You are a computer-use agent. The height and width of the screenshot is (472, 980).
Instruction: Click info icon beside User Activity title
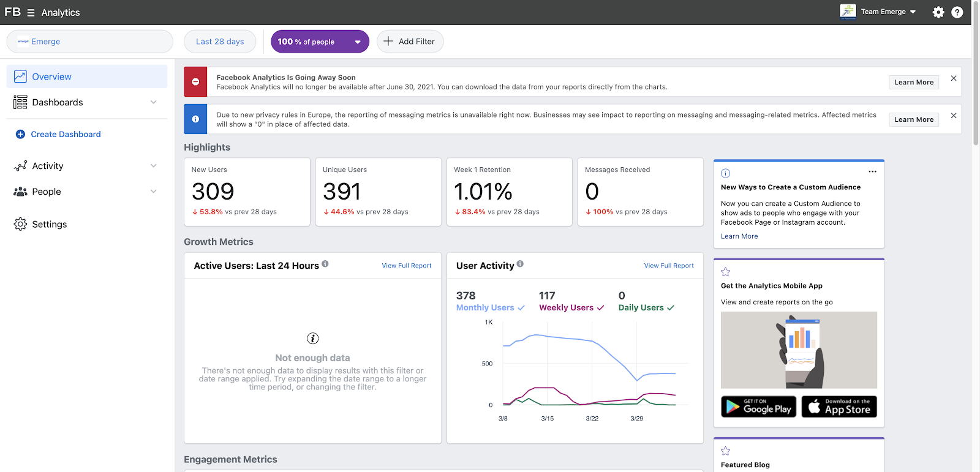click(520, 264)
